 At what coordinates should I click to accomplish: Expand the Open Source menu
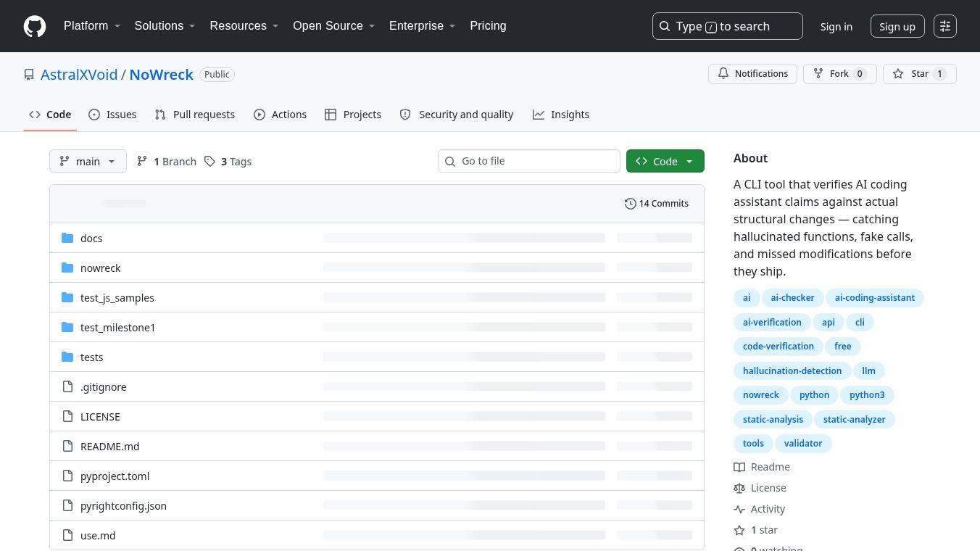[334, 26]
